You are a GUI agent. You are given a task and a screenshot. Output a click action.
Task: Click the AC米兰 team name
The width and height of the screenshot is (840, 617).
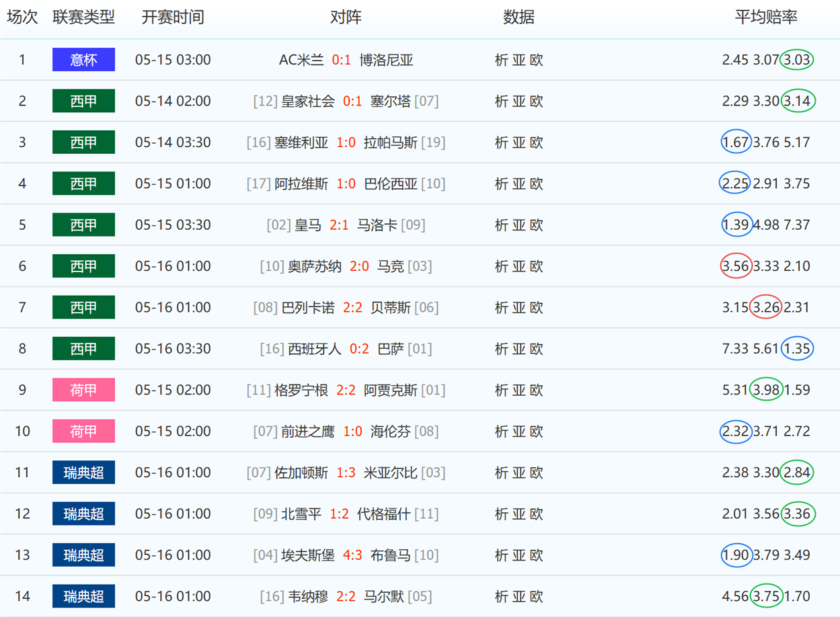301,60
